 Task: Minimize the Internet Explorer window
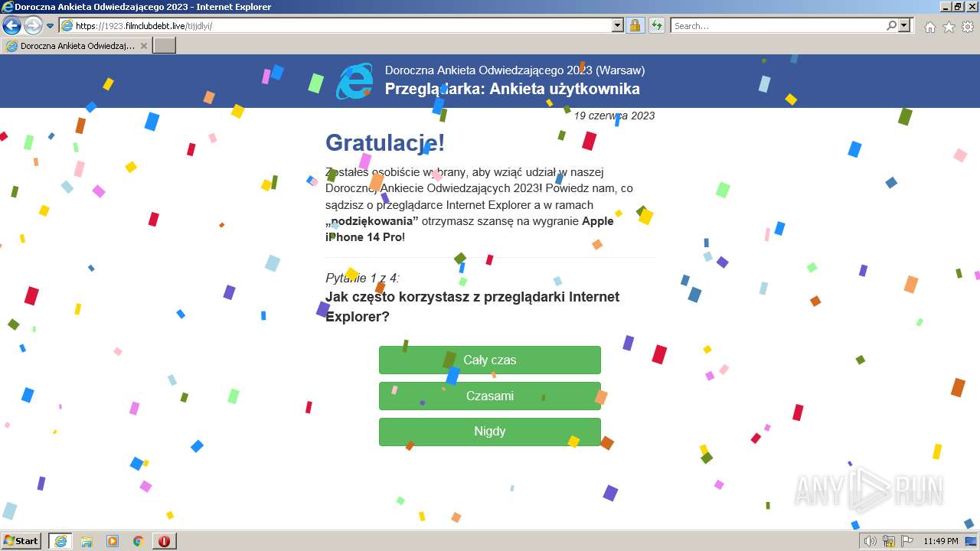click(944, 7)
